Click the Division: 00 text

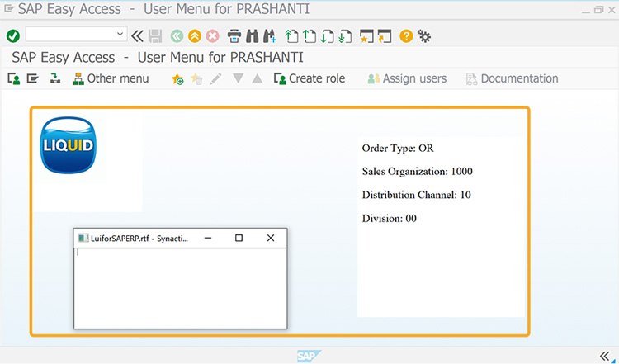(x=390, y=219)
